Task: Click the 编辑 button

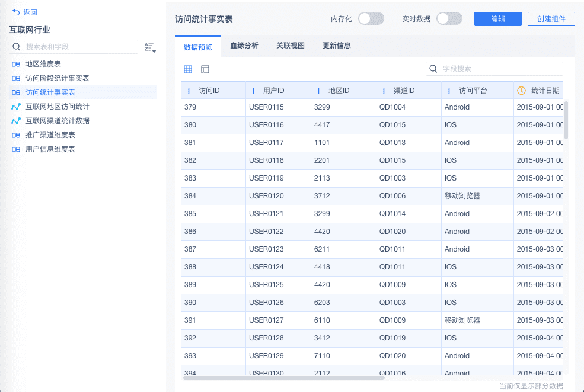Action: coord(497,19)
